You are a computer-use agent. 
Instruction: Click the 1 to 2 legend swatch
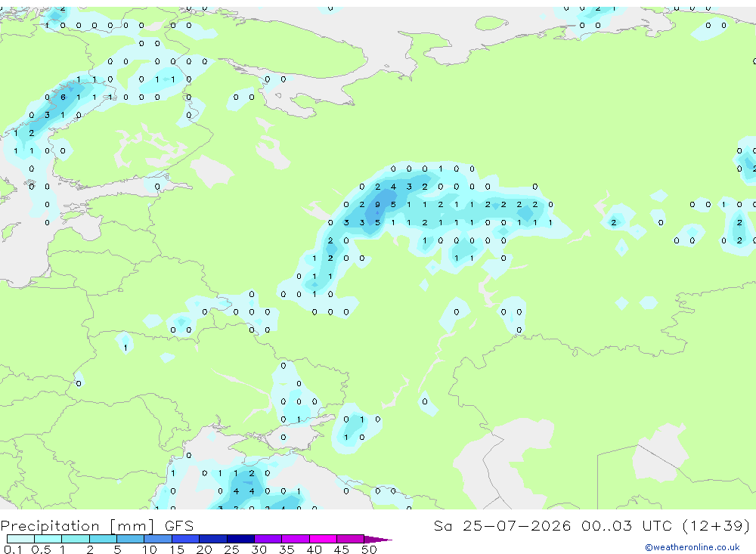76,539
